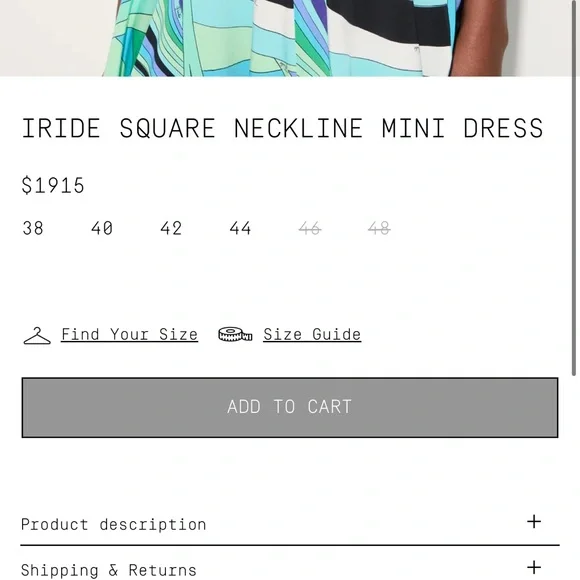Open the Size Guide link
This screenshot has height=580, width=580.
pos(312,335)
